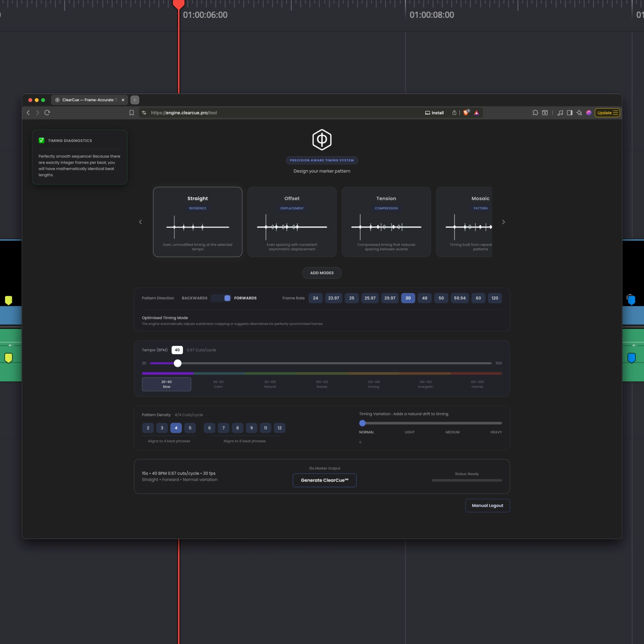Reload the ClearCue page
The image size is (644, 644).
[47, 113]
